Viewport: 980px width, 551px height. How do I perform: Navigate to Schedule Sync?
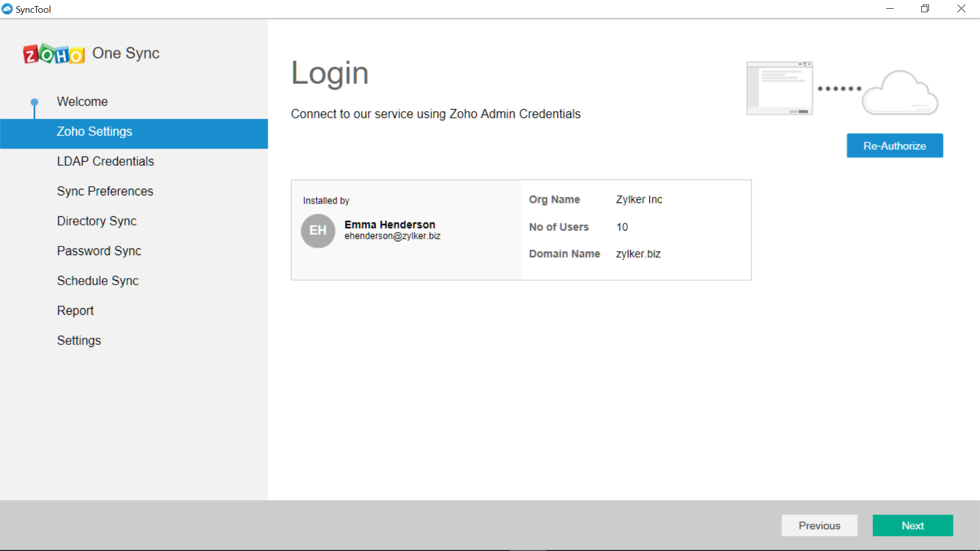coord(97,281)
